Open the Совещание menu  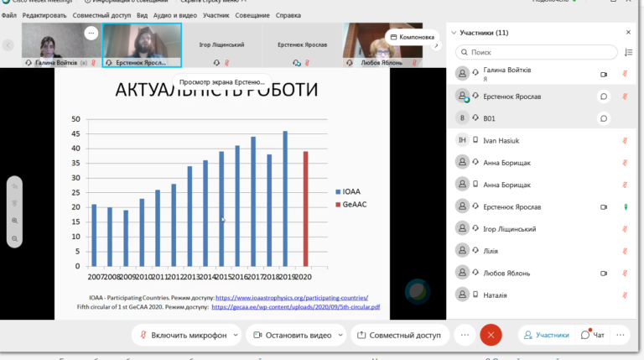click(252, 15)
